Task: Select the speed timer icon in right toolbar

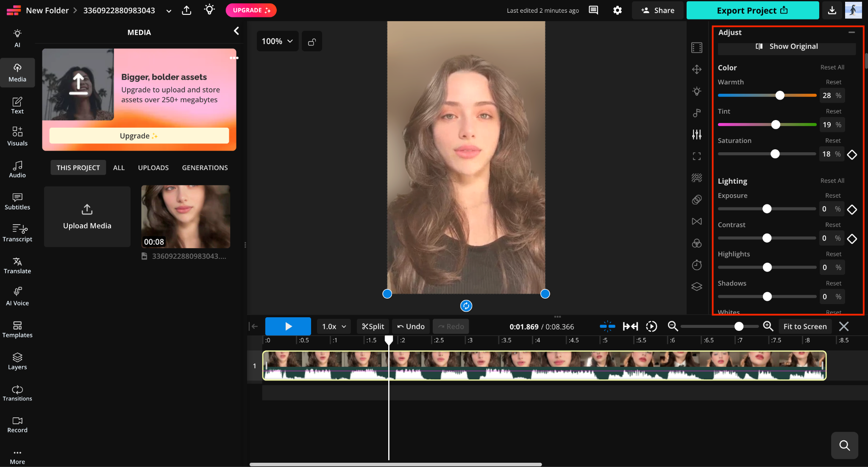Action: pos(697,265)
